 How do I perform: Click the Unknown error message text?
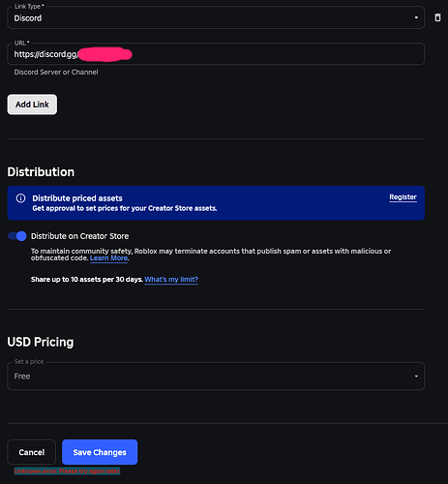(67, 471)
